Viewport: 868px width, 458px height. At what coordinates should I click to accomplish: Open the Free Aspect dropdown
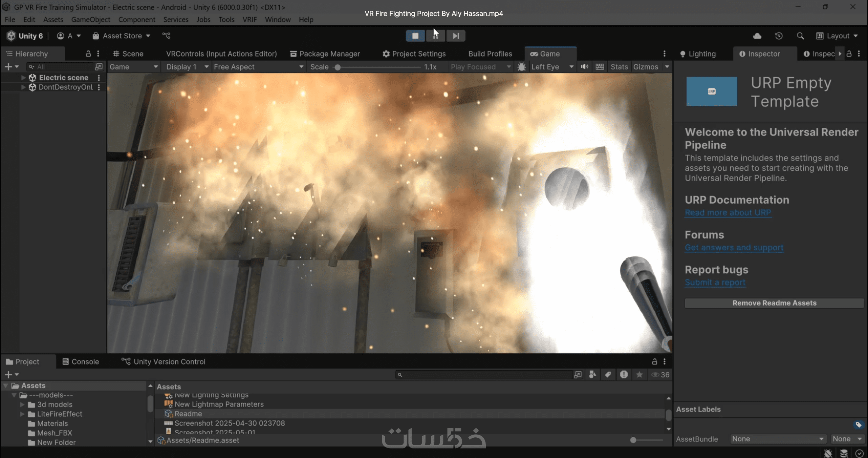pos(258,67)
